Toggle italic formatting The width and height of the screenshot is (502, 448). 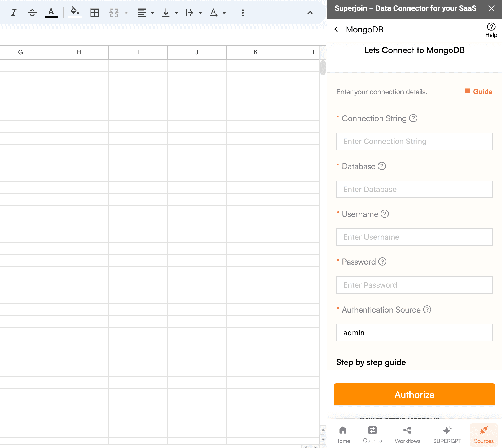[x=14, y=12]
